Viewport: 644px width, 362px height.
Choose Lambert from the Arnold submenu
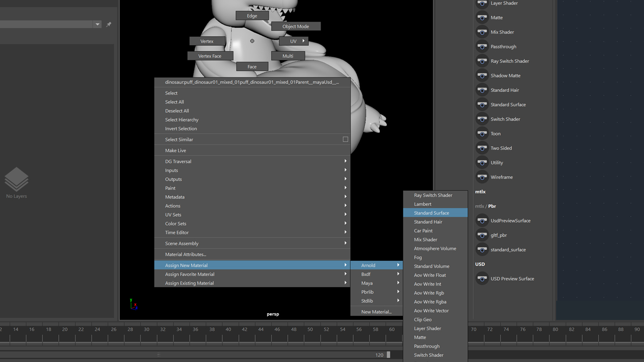pyautogui.click(x=435, y=204)
